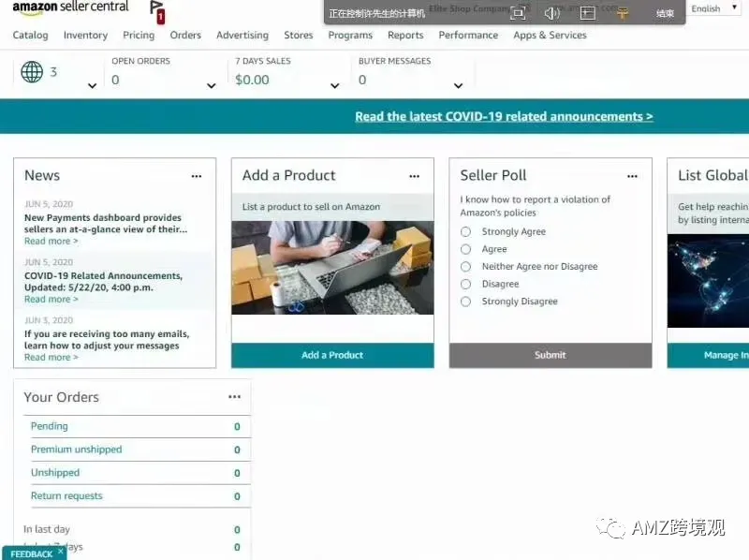Open the Advertising menu
This screenshot has width=749, height=560.
tap(242, 35)
